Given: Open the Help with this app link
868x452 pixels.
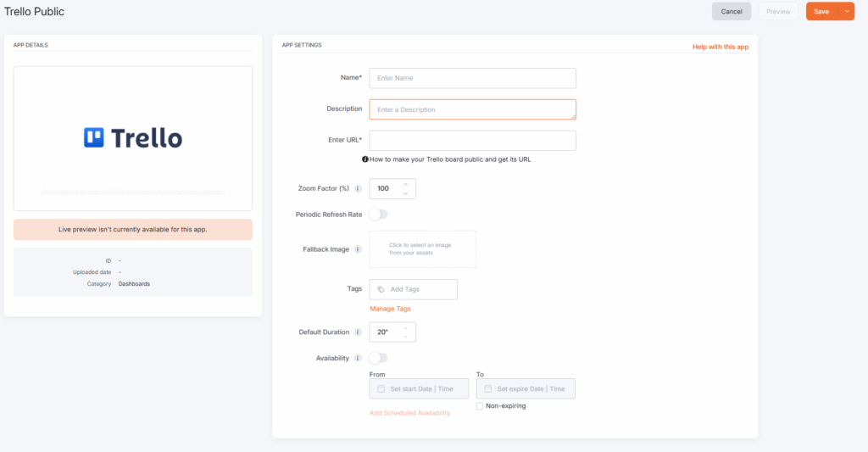Looking at the screenshot, I should click(720, 47).
